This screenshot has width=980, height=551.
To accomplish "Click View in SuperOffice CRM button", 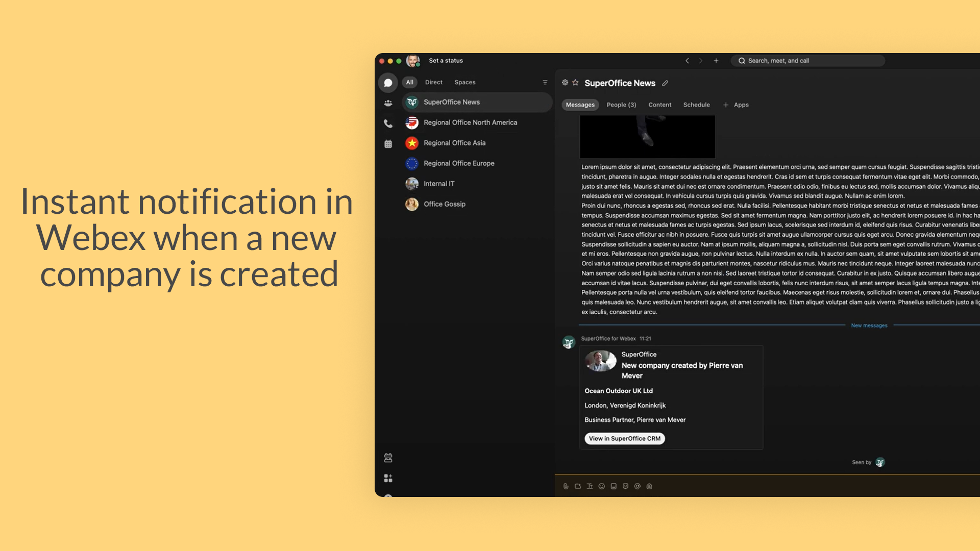I will click(625, 438).
